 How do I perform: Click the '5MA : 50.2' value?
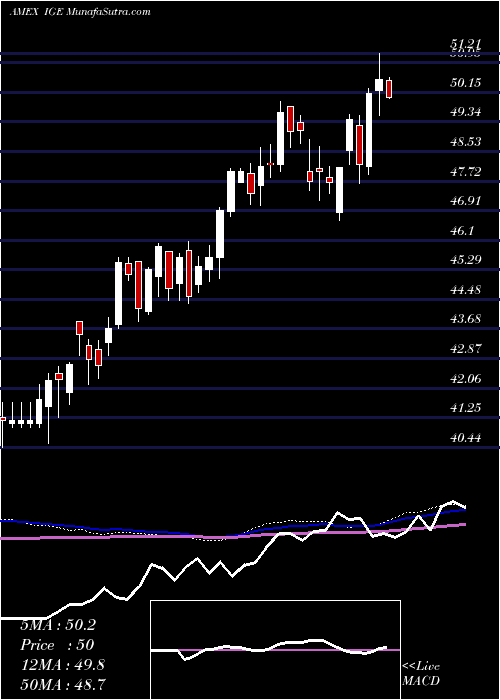pyautogui.click(x=58, y=625)
